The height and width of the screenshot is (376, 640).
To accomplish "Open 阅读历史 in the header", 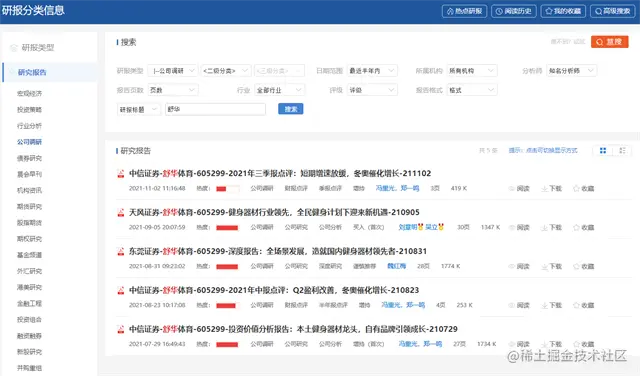I will click(514, 11).
